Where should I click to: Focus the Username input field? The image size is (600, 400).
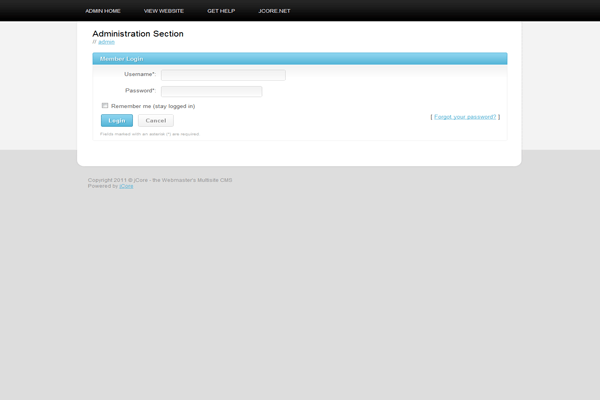[x=223, y=75]
